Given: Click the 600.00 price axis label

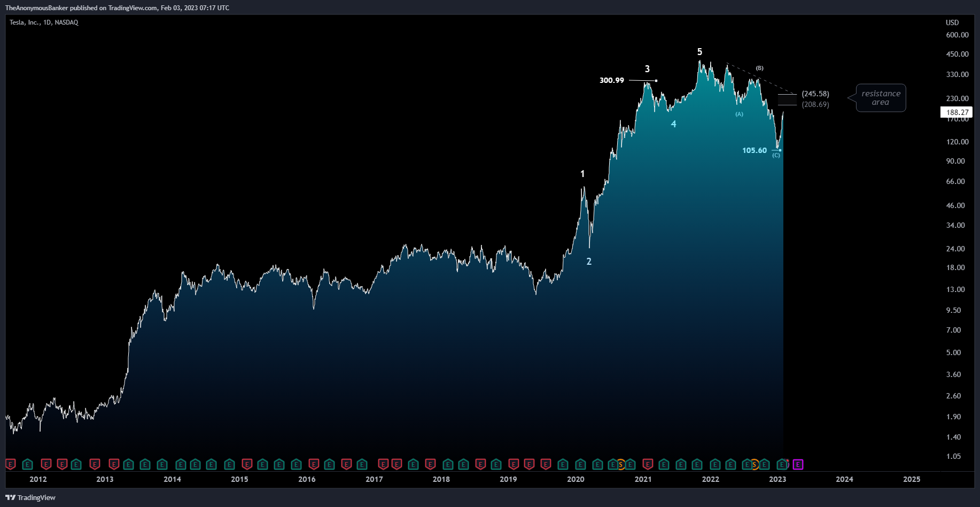Looking at the screenshot, I should 957,35.
